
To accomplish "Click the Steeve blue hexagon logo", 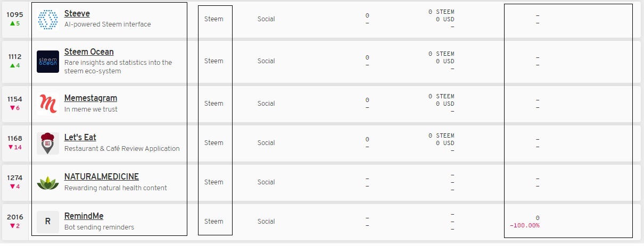I will click(x=48, y=19).
